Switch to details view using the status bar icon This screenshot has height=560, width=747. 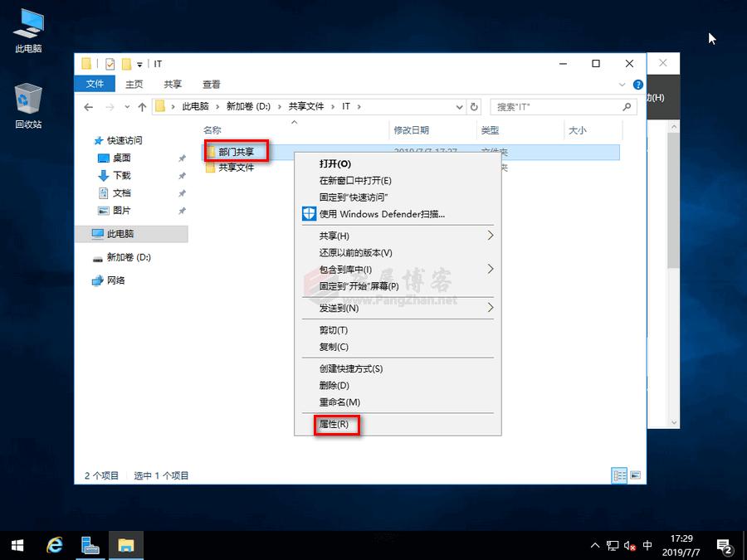coord(619,475)
